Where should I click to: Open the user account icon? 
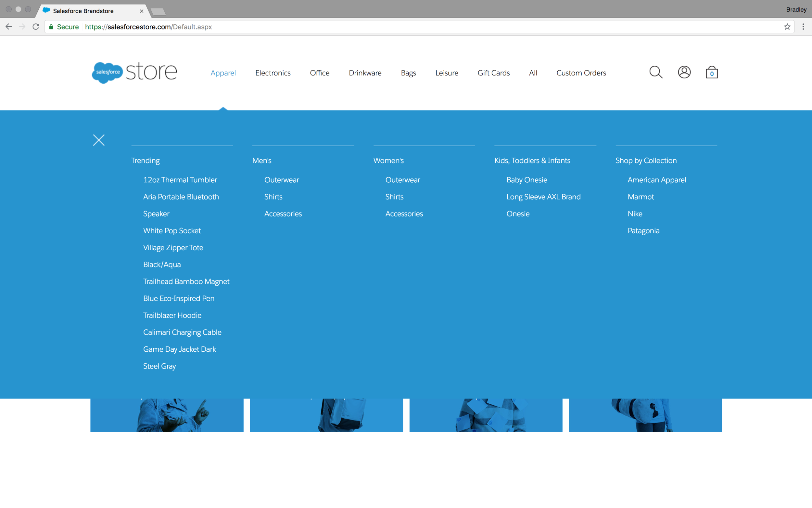point(684,72)
